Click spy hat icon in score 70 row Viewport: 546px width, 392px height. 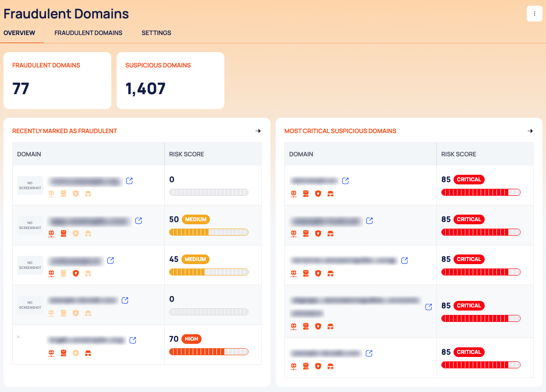88,353
